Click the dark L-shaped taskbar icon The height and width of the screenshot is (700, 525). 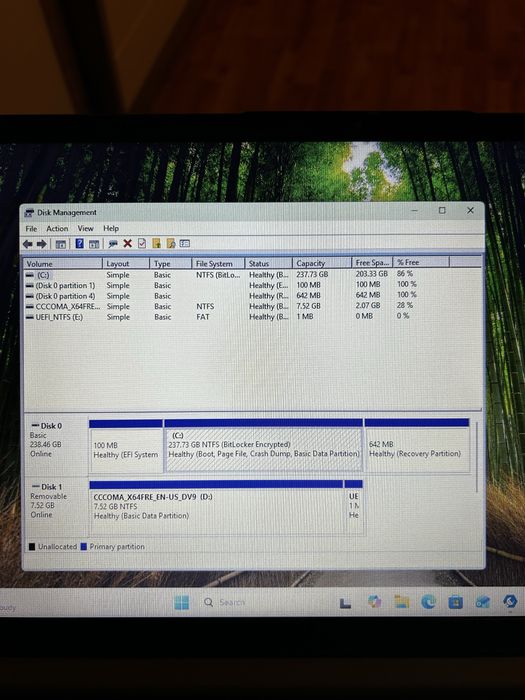click(x=345, y=604)
